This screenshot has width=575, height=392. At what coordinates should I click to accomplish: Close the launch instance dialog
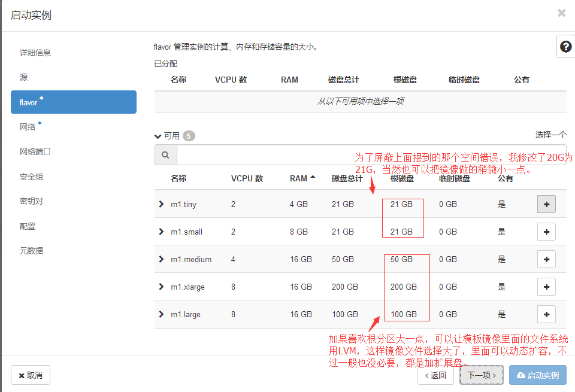point(561,13)
